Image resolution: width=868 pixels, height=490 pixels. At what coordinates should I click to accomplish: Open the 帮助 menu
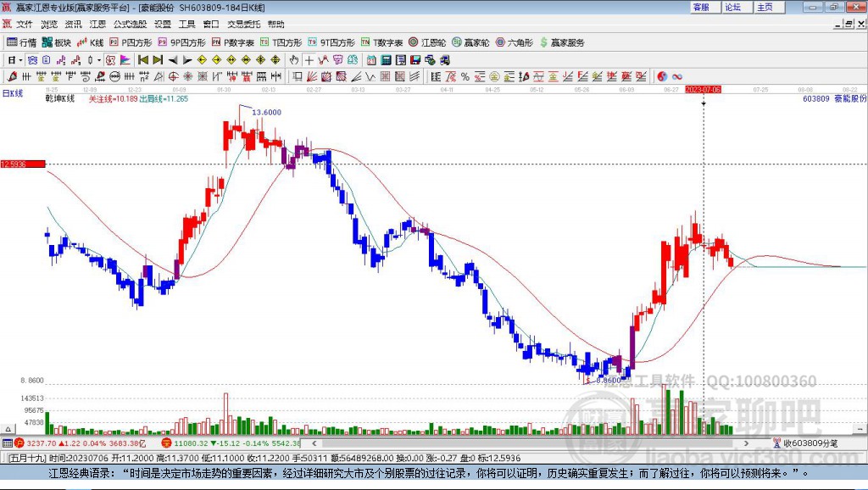point(275,24)
